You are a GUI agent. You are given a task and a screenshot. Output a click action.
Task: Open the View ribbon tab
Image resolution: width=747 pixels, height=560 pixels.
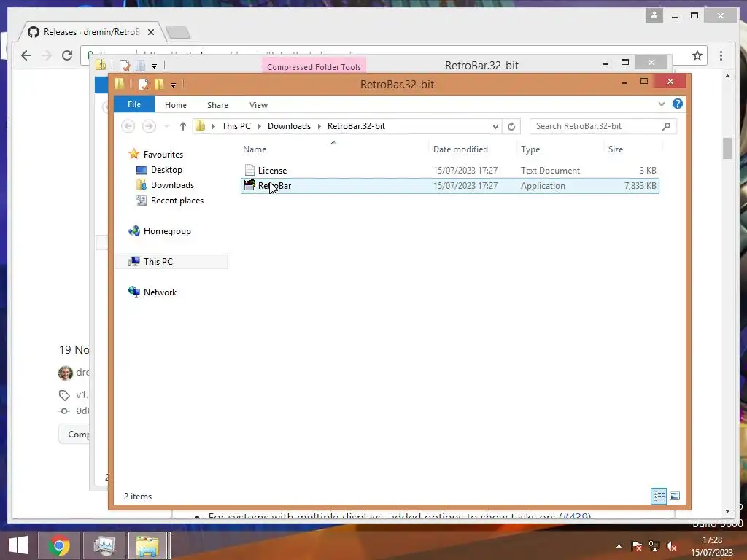[259, 105]
